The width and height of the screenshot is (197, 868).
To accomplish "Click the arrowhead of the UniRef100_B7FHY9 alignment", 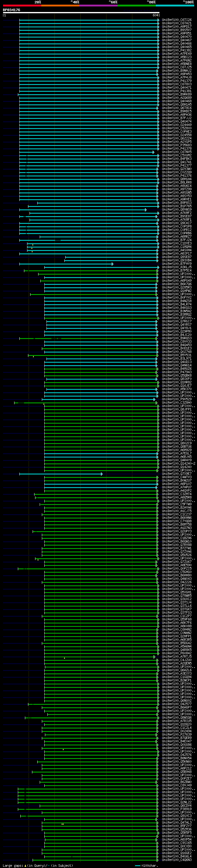I will (x=112, y=264).
